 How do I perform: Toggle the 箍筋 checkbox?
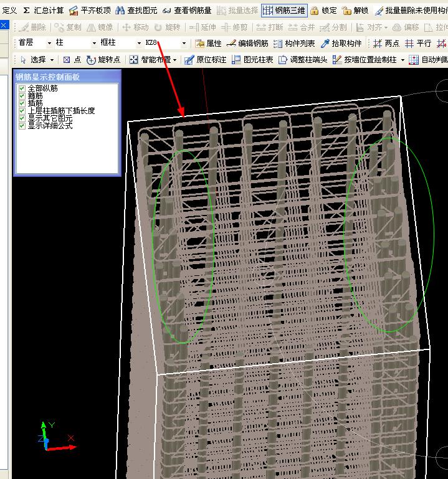[x=22, y=96]
